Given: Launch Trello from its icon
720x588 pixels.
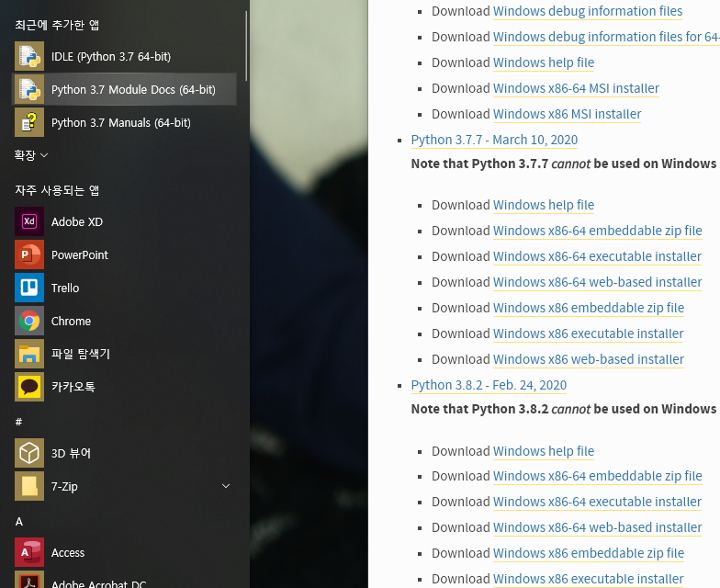Looking at the screenshot, I should click(29, 288).
